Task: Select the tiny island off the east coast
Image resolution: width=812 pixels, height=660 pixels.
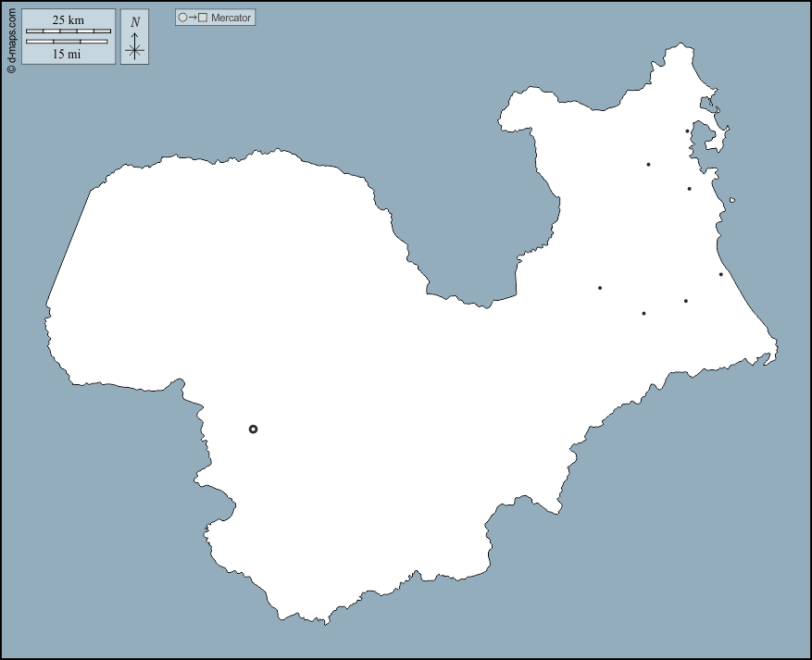Action: tap(732, 200)
